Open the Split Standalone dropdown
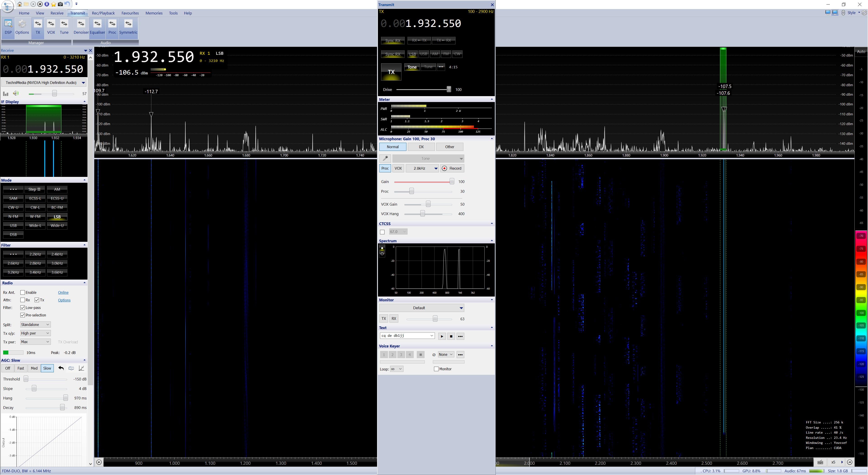 click(35, 324)
